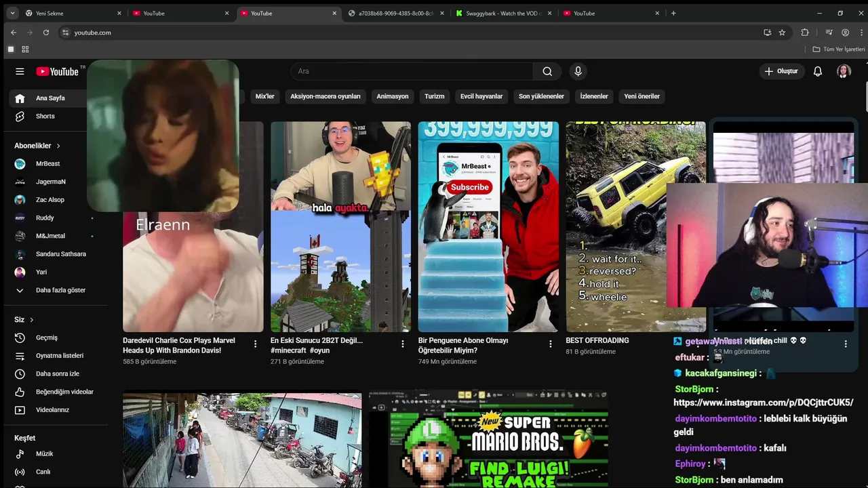Open options for Bir Penguene Abone video
The width and height of the screenshot is (868, 488).
coord(550,344)
